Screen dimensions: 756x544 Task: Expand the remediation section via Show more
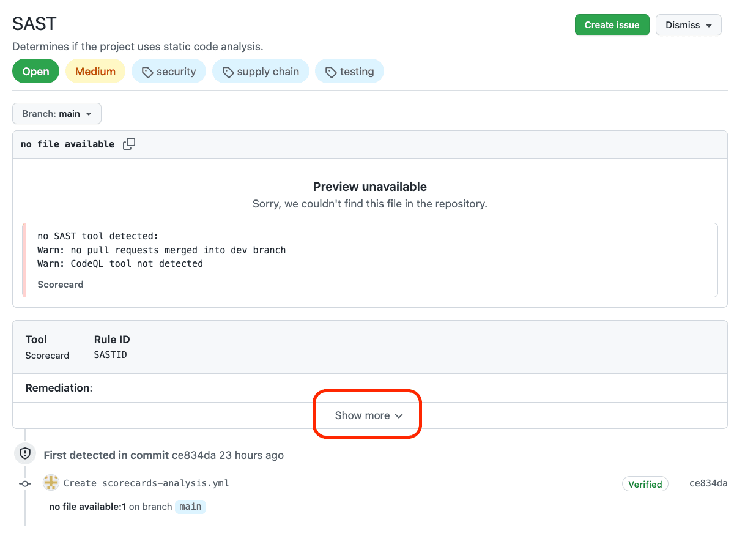point(366,415)
